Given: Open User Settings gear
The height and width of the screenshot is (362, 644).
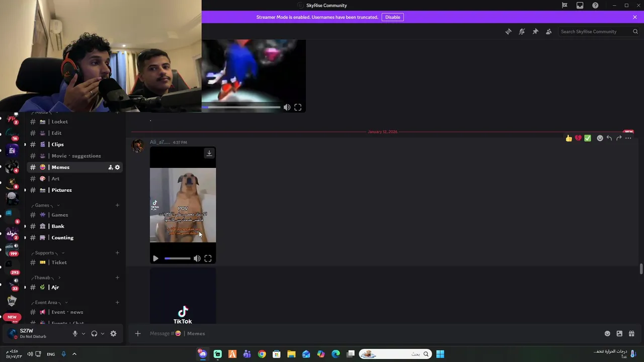Looking at the screenshot, I should 113,333.
